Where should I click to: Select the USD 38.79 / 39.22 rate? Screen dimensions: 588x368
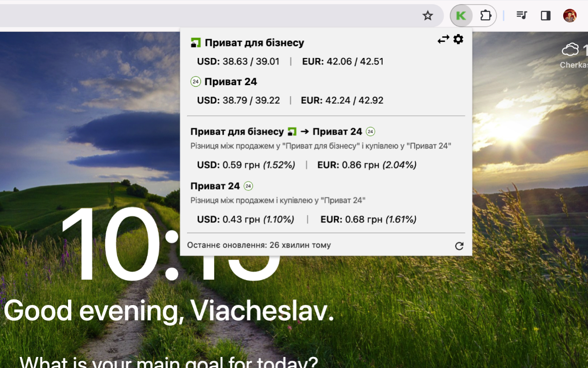(x=238, y=100)
